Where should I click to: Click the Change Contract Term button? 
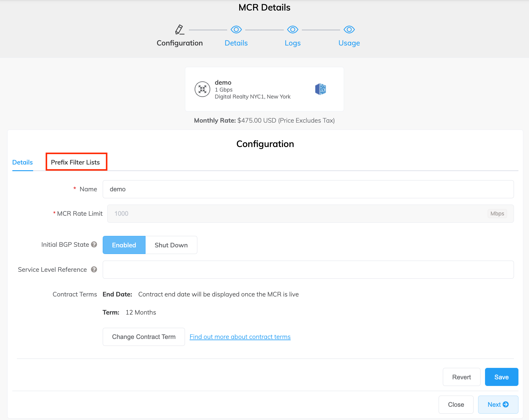(x=144, y=337)
